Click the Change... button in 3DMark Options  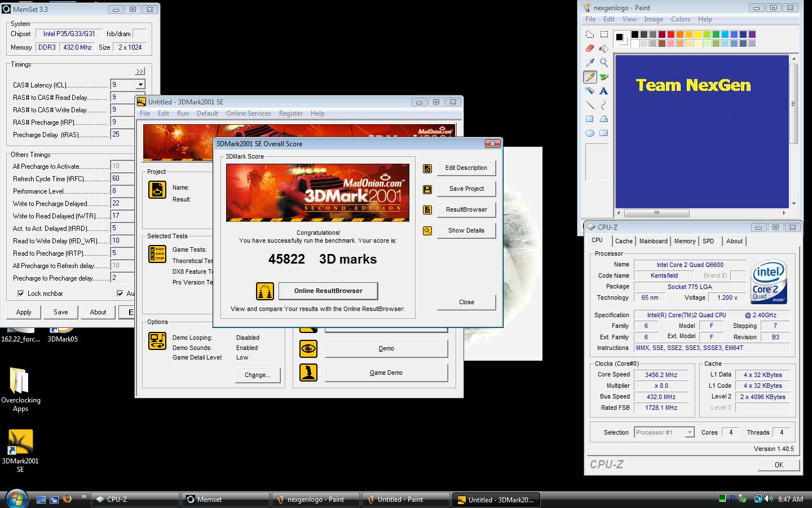pos(258,375)
